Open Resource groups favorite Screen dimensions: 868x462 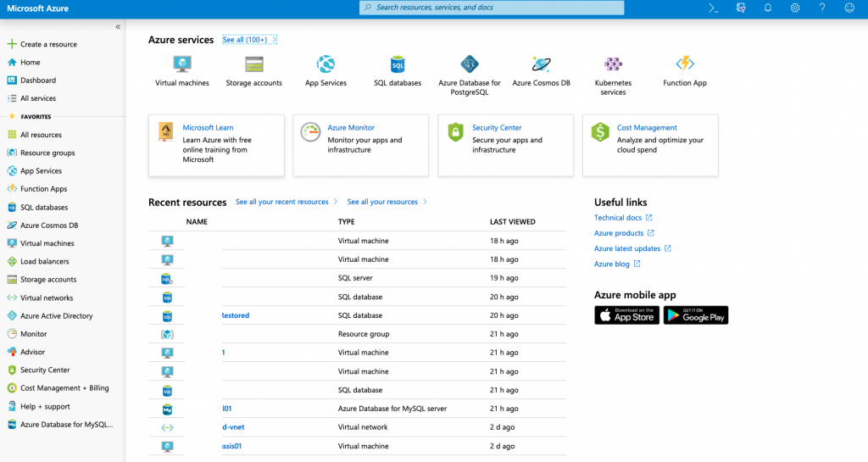47,153
